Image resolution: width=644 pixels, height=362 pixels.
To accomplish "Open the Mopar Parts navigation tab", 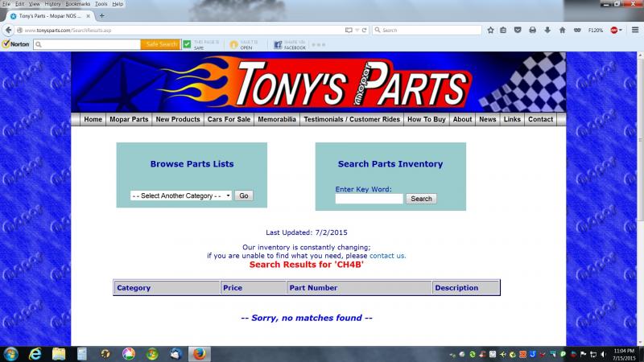I will pyautogui.click(x=129, y=119).
